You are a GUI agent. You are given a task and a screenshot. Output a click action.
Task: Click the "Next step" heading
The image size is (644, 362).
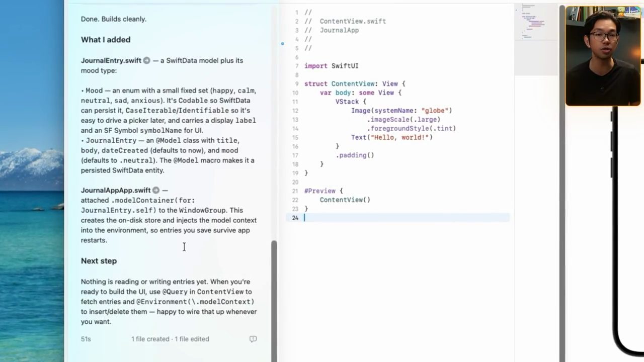pyautogui.click(x=99, y=261)
